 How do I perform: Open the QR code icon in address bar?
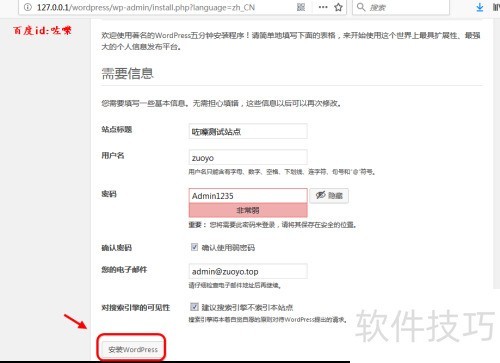click(301, 7)
